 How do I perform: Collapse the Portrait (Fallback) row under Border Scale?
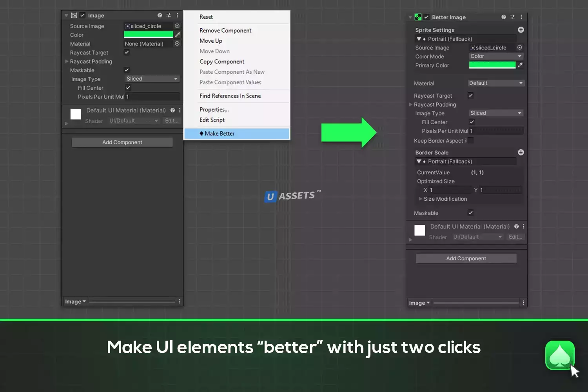[x=419, y=161]
